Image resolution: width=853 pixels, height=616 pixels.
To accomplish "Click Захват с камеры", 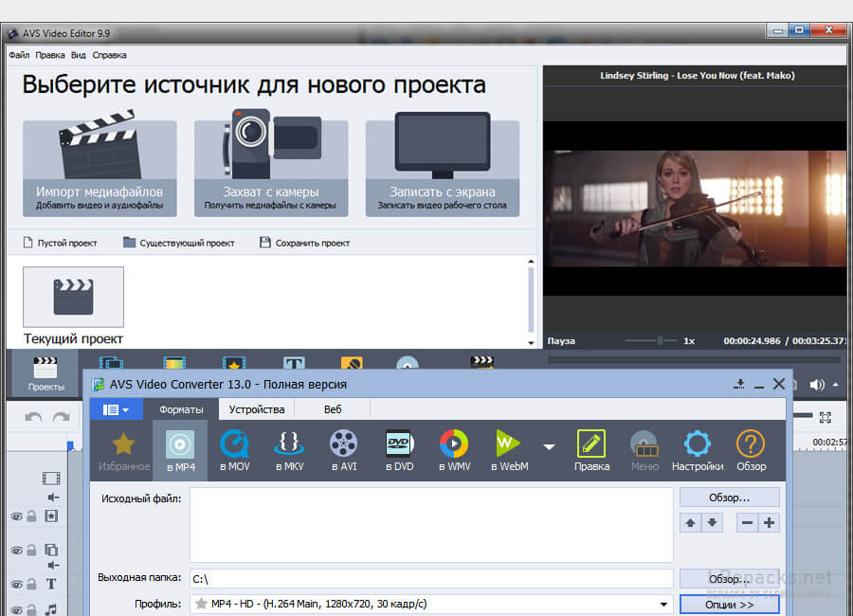I will 271,168.
